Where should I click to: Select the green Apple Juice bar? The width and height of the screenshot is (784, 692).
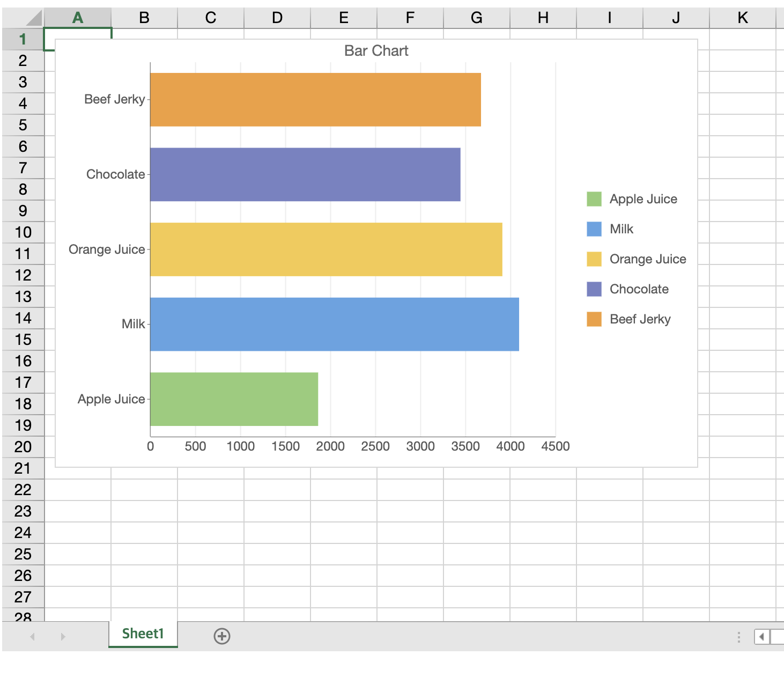click(x=234, y=399)
